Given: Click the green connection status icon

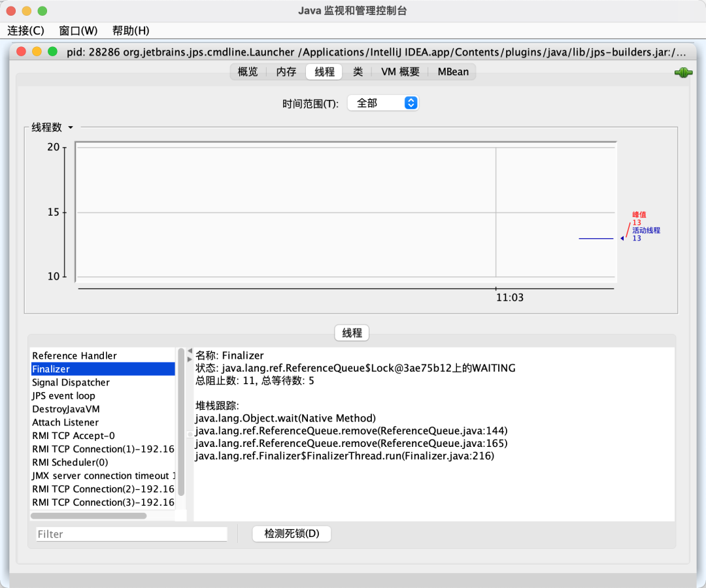Looking at the screenshot, I should coord(683,73).
